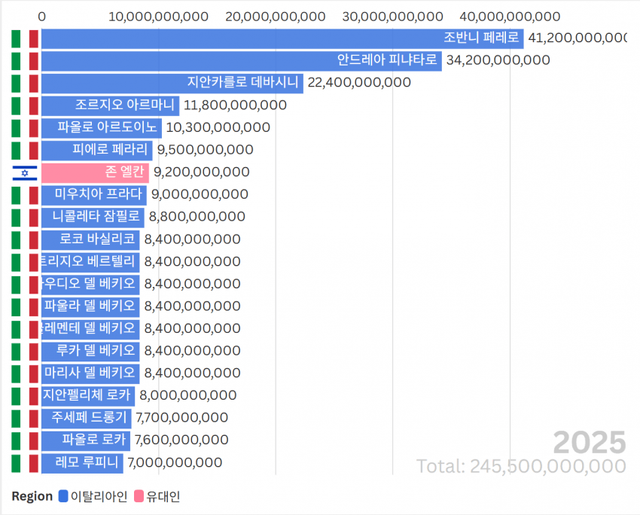Click the 2025 year label
Image resolution: width=640 pixels, height=515 pixels.
pos(589,442)
